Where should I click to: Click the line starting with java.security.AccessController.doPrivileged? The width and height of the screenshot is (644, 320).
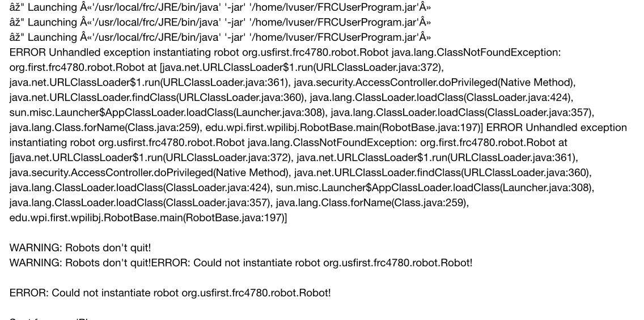pos(300,172)
